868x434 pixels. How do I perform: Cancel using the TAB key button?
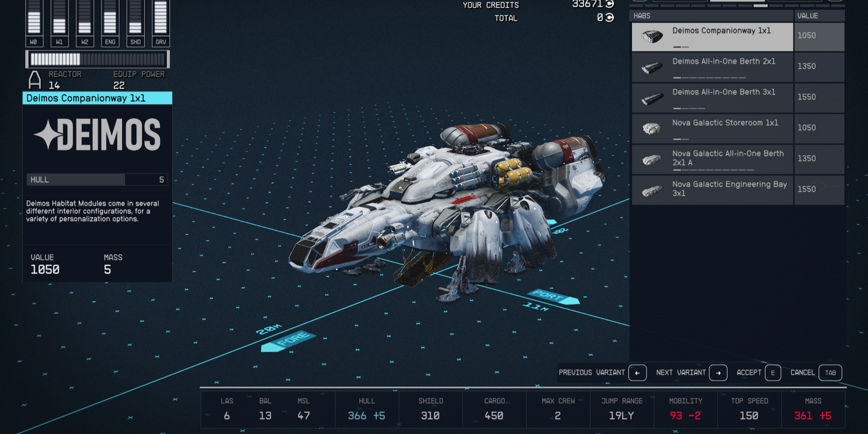pyautogui.click(x=830, y=373)
